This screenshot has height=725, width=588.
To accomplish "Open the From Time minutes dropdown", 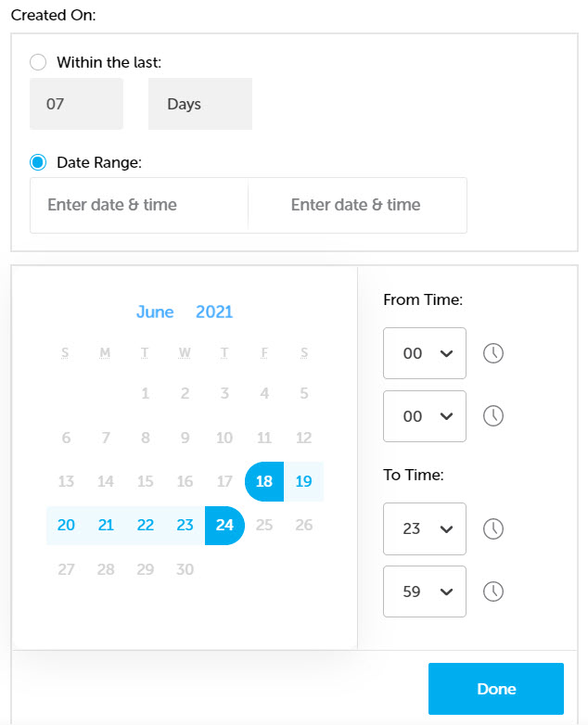I will pyautogui.click(x=424, y=416).
